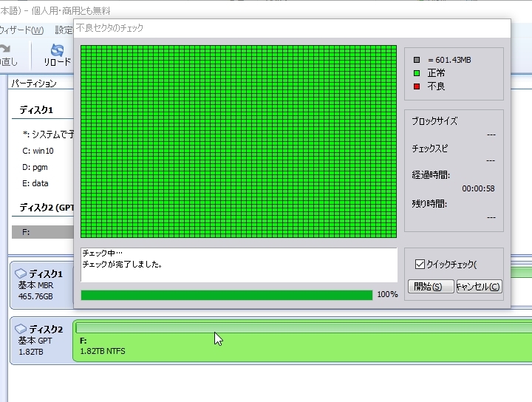Select the ディスク2 drive icon in disk map

tap(21, 329)
